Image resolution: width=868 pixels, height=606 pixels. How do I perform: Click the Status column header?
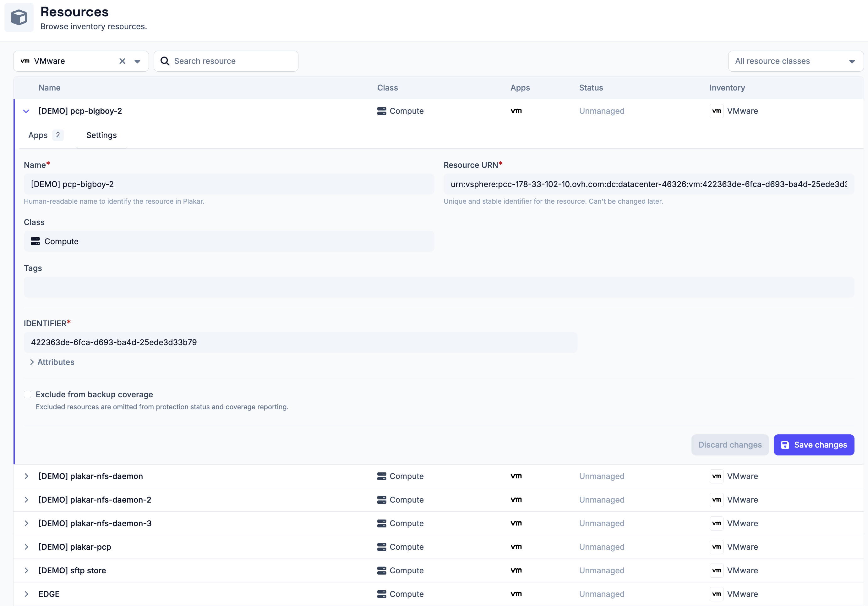coord(591,88)
